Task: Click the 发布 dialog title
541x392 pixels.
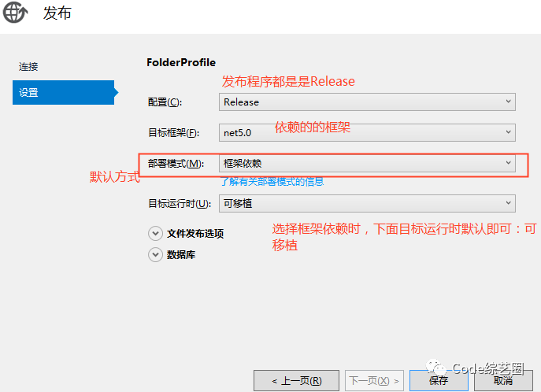Action: (57, 13)
